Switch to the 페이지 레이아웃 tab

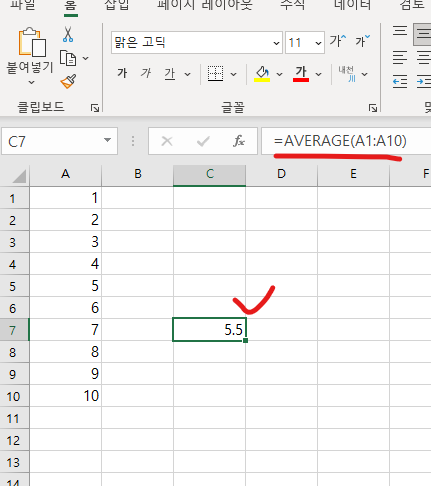[205, 5]
